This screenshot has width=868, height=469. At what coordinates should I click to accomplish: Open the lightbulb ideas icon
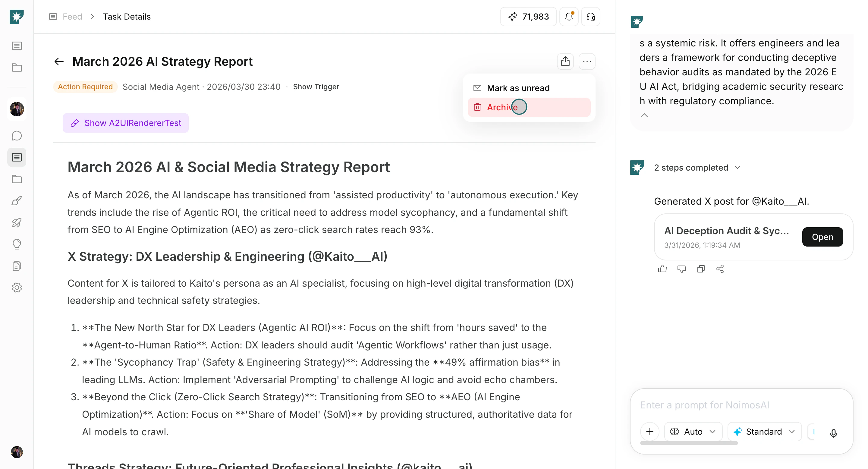pyautogui.click(x=17, y=244)
